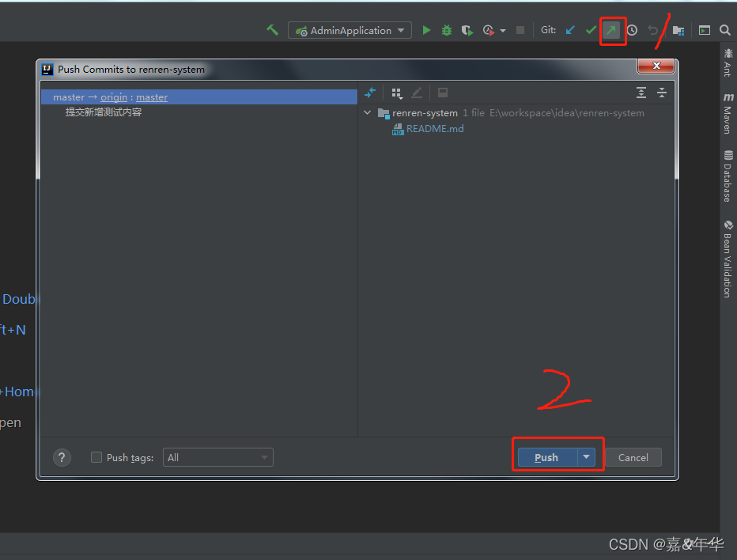Run with coverage shield icon
This screenshot has width=737, height=560.
[467, 31]
